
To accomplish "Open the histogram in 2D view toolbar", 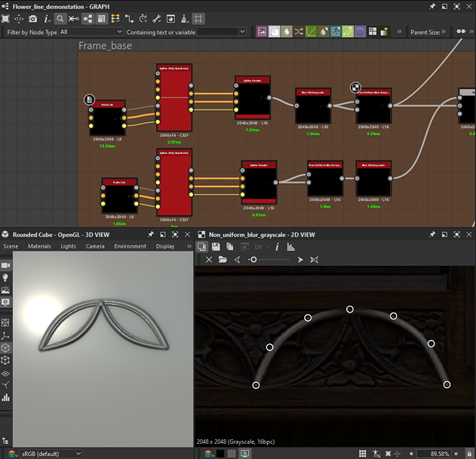I will coord(291,247).
